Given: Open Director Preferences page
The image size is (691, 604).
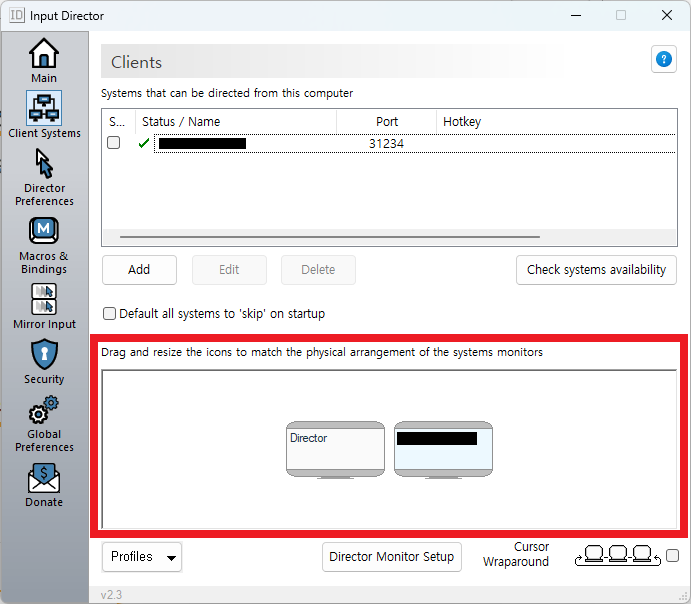Looking at the screenshot, I should click(44, 178).
